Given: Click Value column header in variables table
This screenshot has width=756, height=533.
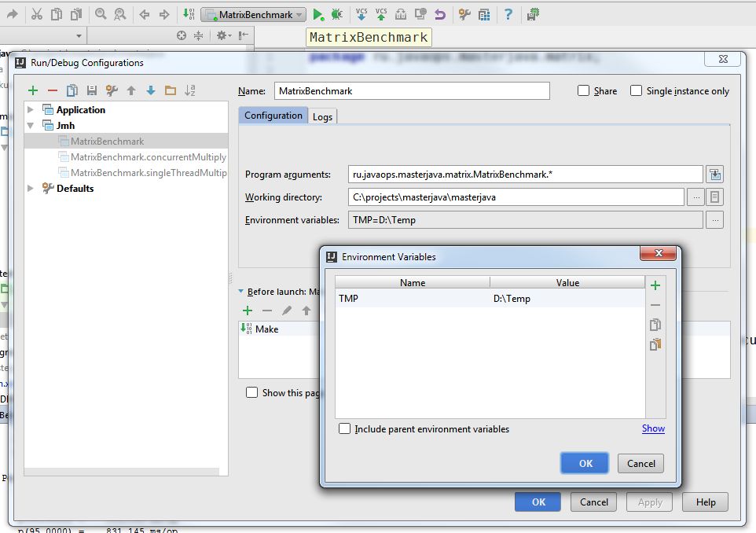Looking at the screenshot, I should click(567, 283).
